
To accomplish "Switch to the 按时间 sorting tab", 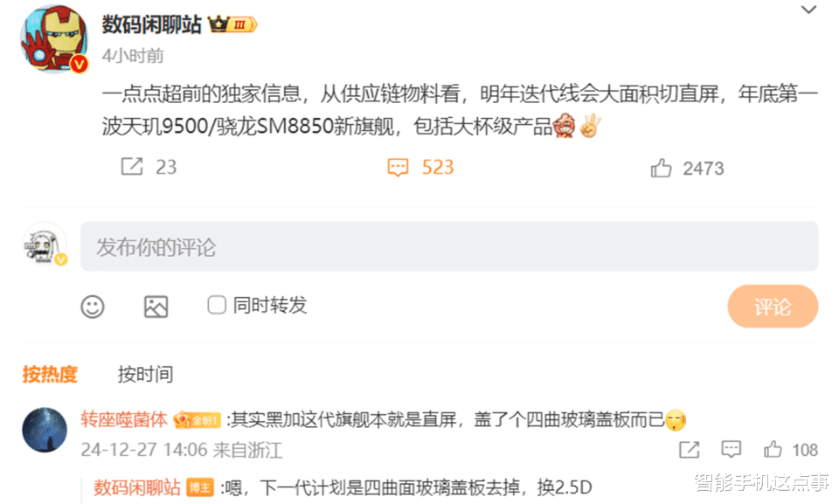I will pos(145,374).
